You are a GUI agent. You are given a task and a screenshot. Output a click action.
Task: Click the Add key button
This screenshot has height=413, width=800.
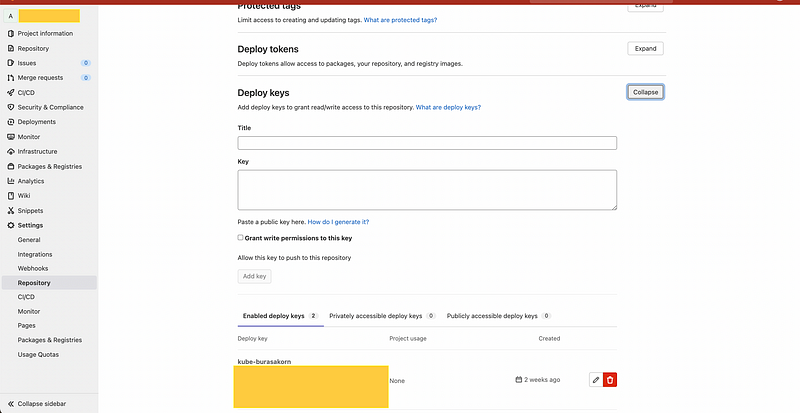[x=254, y=276]
